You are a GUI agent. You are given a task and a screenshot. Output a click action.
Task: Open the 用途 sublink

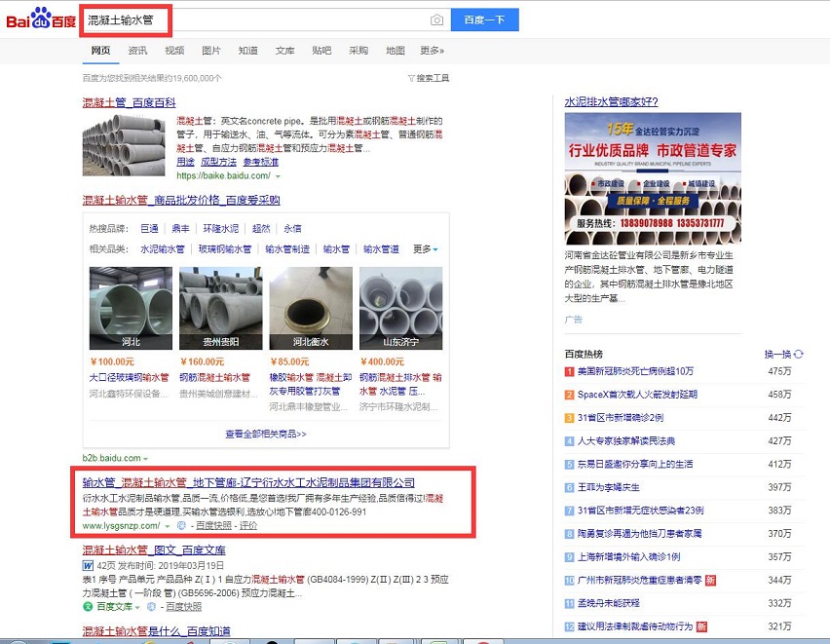coord(185,162)
